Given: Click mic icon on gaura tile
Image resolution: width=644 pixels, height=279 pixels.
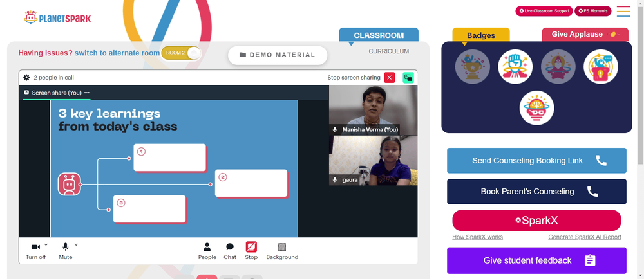Looking at the screenshot, I should pyautogui.click(x=335, y=180).
